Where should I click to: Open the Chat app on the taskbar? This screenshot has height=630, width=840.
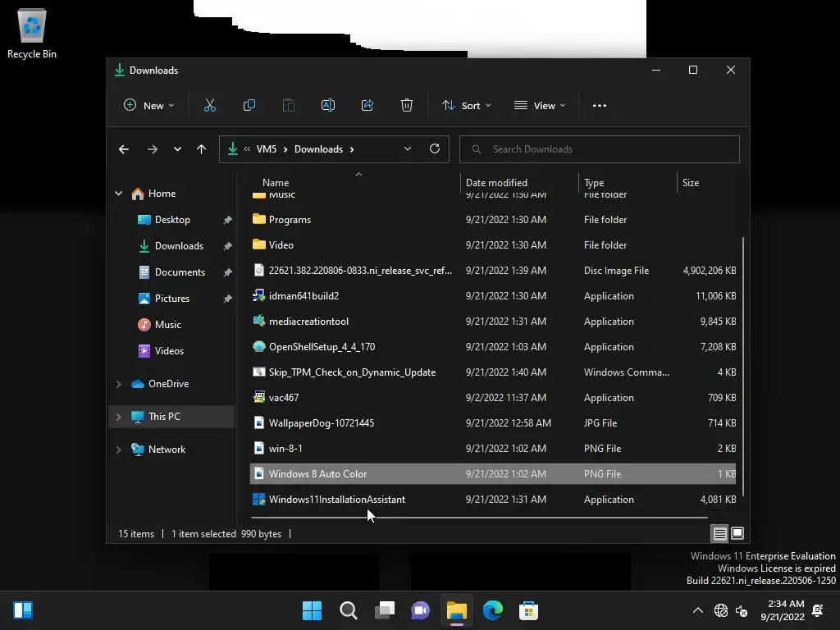(x=421, y=610)
